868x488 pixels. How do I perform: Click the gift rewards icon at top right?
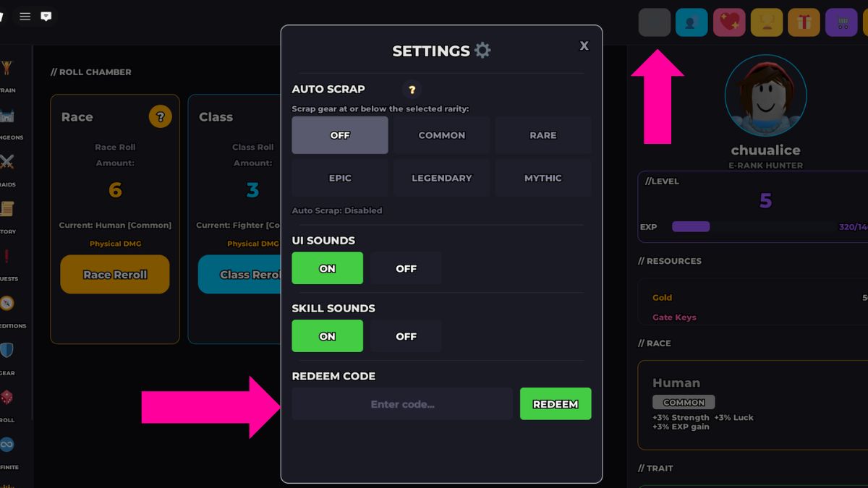tap(804, 22)
